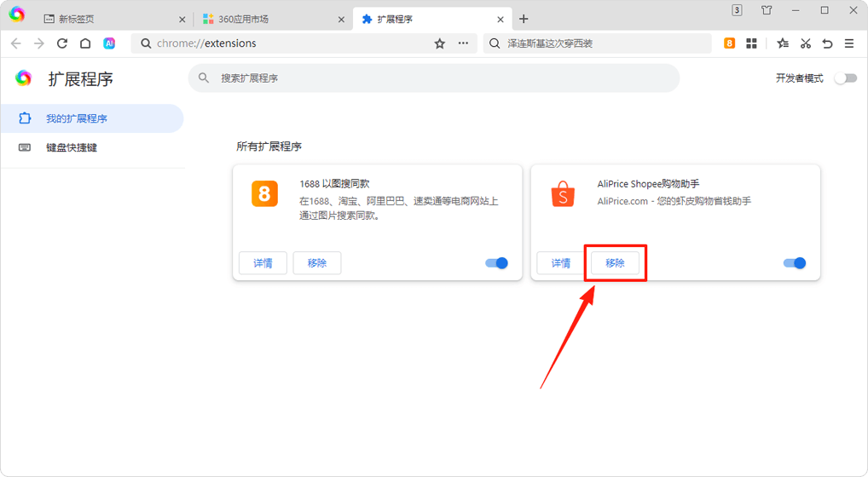Open the favorites star list icon
The height and width of the screenshot is (477, 868).
coord(783,43)
